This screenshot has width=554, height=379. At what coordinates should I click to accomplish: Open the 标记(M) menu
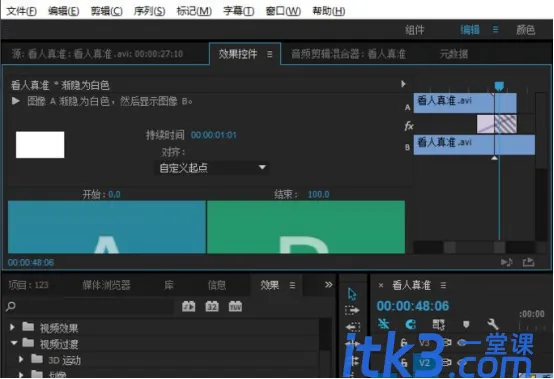(194, 11)
